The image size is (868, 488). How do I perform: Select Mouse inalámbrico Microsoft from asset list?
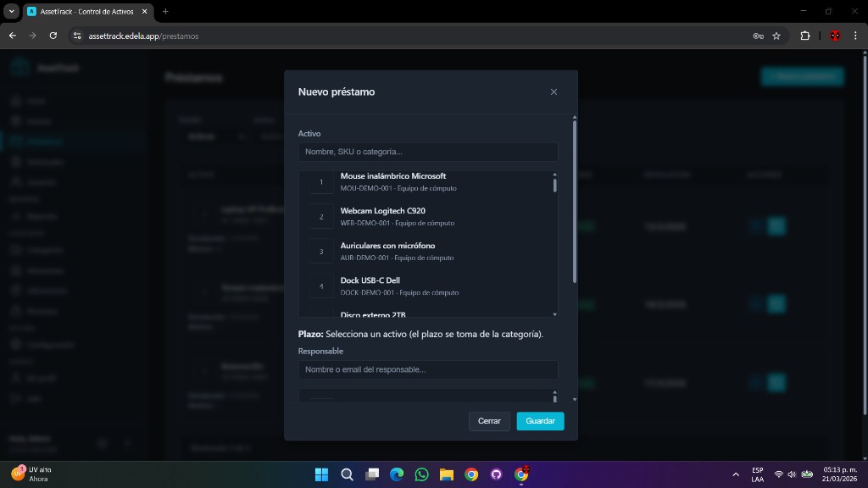click(393, 181)
